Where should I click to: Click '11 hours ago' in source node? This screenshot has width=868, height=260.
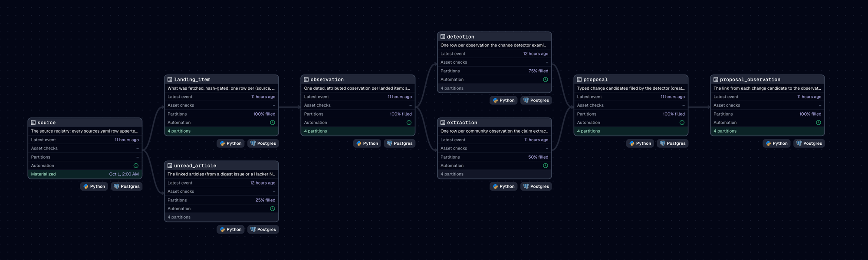click(127, 140)
